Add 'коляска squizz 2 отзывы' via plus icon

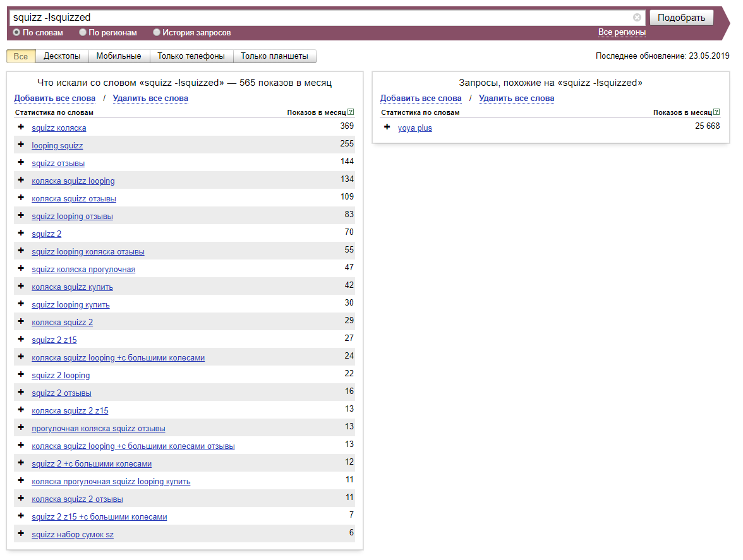(x=21, y=498)
